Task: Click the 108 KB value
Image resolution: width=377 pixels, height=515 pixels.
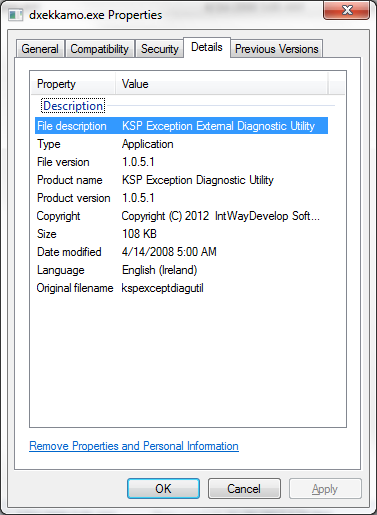Action: 139,234
